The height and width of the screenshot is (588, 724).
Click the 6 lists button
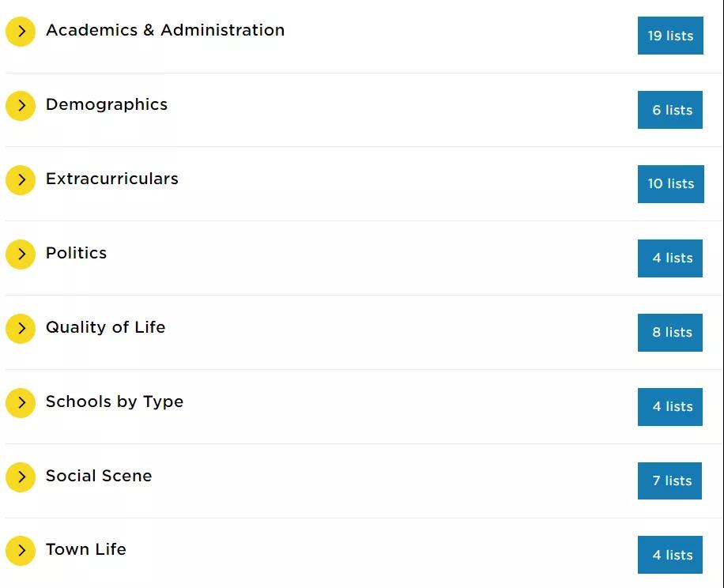tap(670, 110)
